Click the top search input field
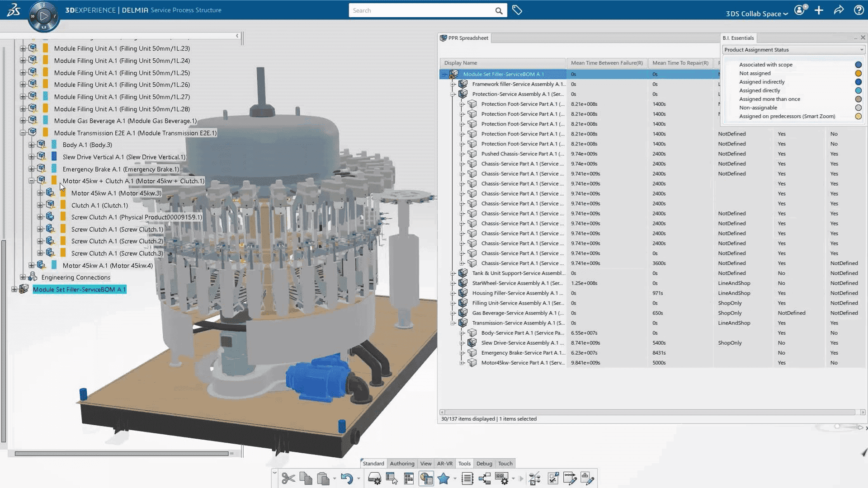This screenshot has height=488, width=868. [x=420, y=10]
